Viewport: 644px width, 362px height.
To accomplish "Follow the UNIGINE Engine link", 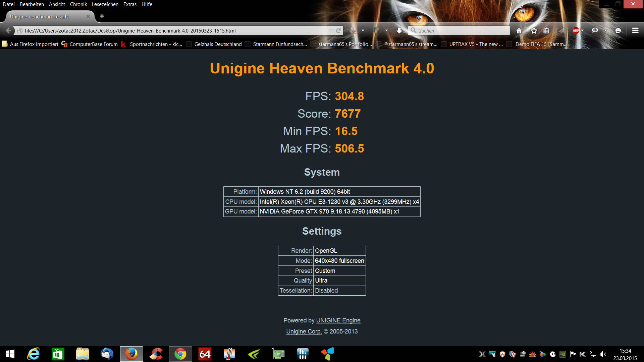I will click(x=338, y=320).
